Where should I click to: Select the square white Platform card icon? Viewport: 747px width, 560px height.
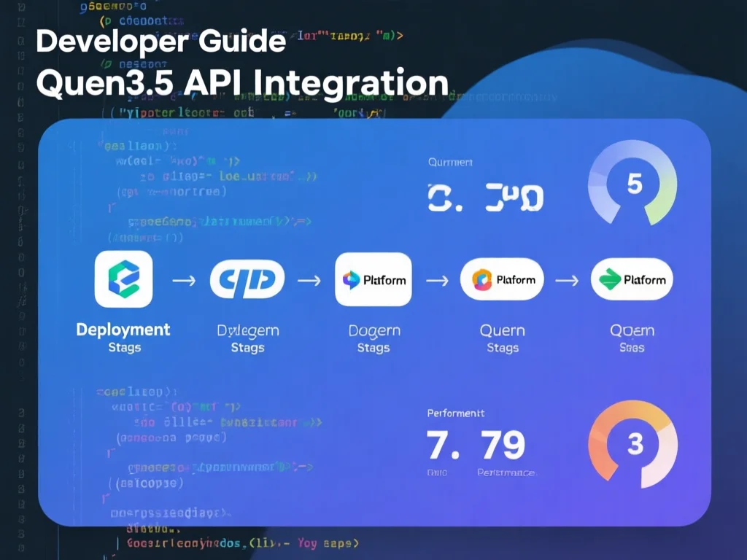pos(373,279)
